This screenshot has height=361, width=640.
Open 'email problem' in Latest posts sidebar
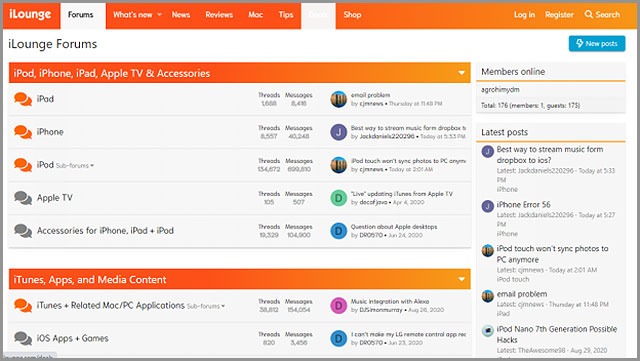tap(522, 294)
